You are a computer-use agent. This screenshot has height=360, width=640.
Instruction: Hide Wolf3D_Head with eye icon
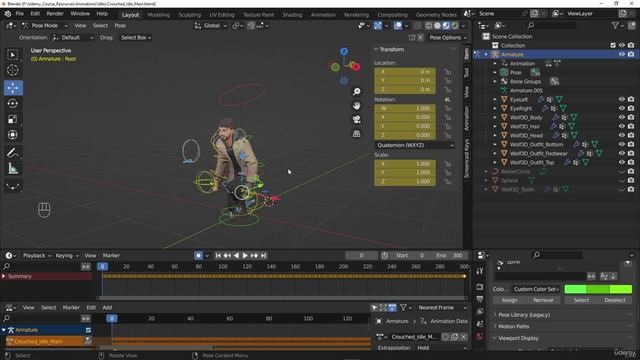pyautogui.click(x=622, y=135)
